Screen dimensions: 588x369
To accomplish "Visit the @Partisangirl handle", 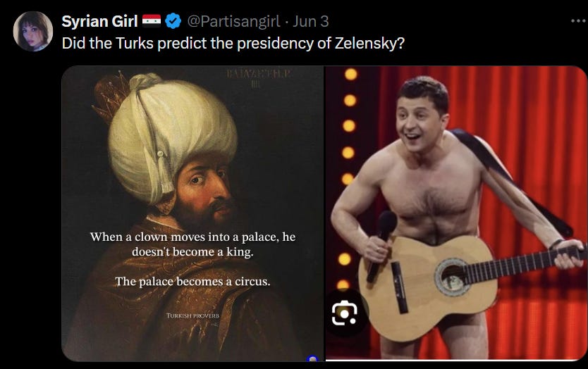I will point(233,21).
